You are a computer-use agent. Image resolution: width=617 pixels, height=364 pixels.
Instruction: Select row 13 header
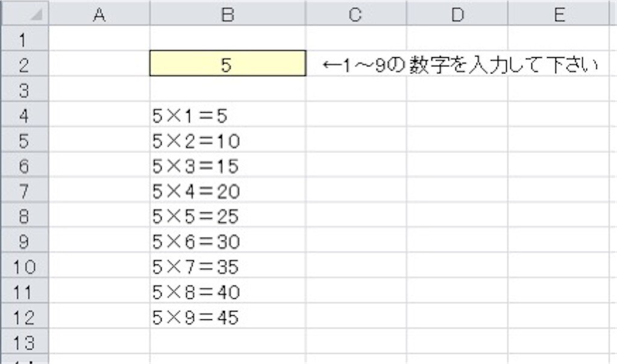[x=25, y=341]
